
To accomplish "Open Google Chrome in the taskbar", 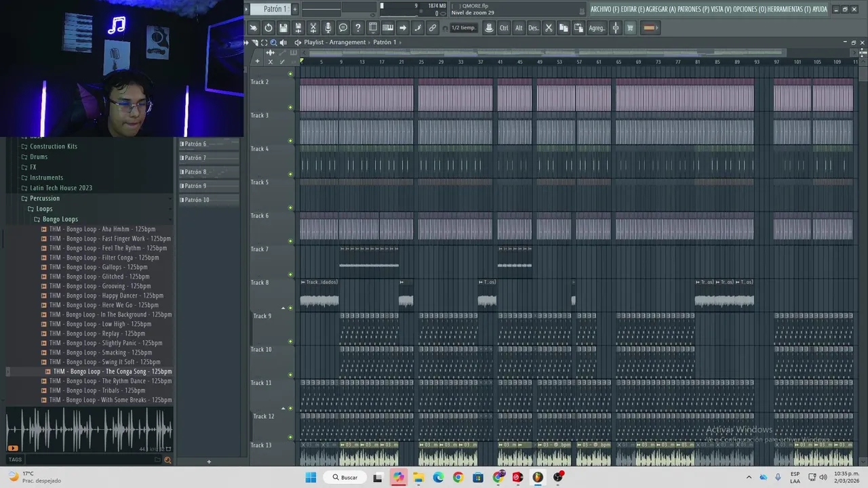I will (458, 477).
